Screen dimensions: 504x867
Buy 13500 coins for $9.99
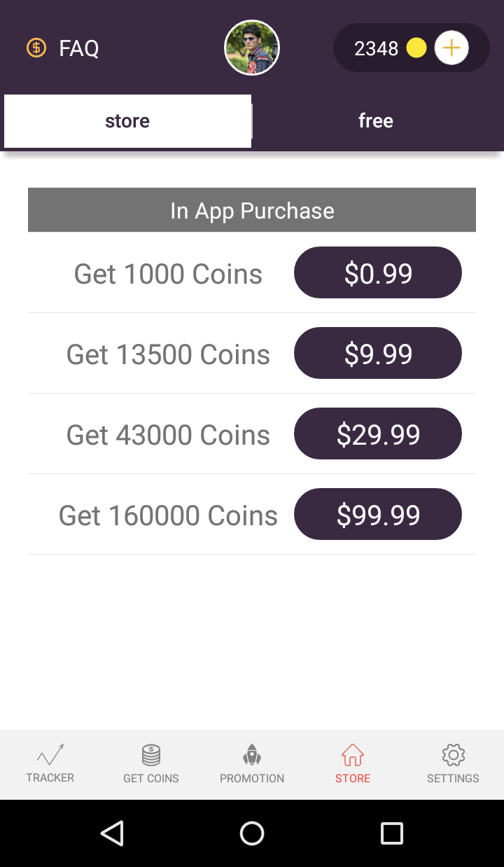[x=378, y=353]
